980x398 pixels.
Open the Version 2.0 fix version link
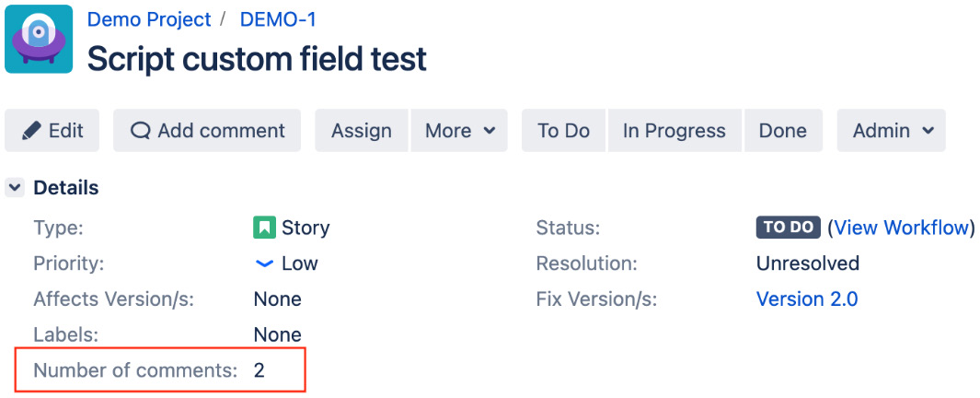click(x=807, y=299)
